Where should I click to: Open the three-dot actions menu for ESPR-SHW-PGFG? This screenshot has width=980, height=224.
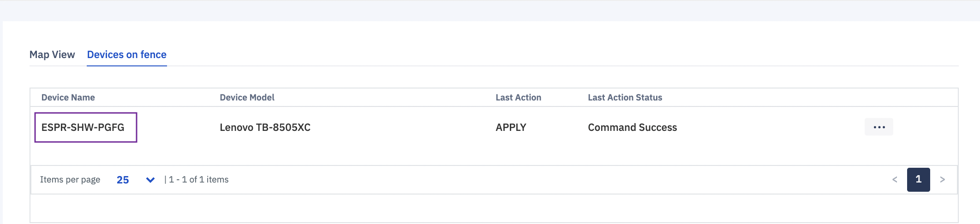tap(879, 127)
